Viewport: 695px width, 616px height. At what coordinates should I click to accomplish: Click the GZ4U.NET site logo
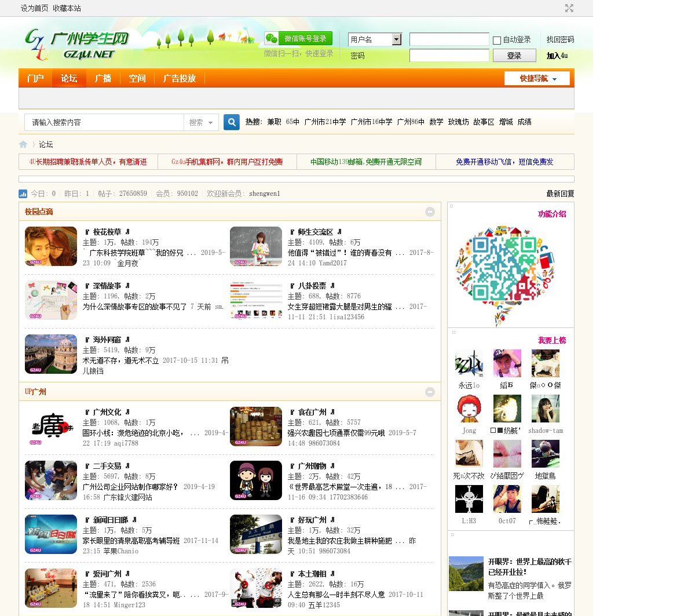click(76, 45)
